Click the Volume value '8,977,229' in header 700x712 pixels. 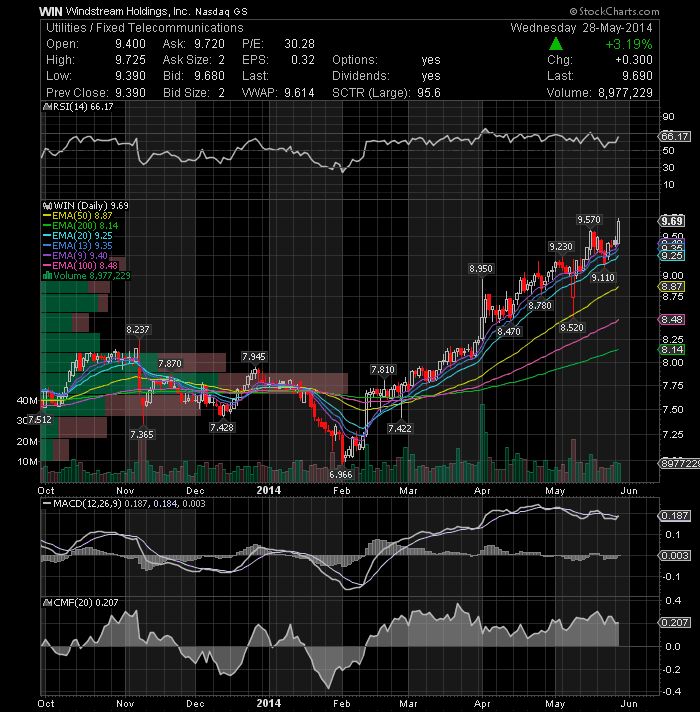(626, 93)
